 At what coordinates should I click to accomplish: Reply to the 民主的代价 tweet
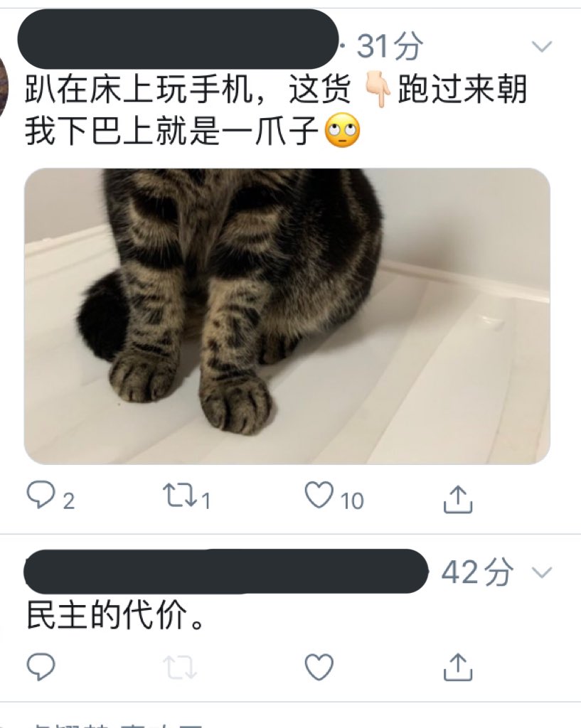(x=41, y=667)
